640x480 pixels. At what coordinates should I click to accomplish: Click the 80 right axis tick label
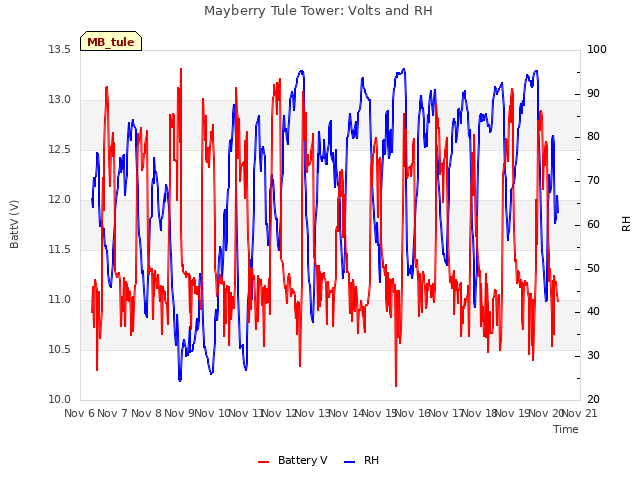pyautogui.click(x=593, y=137)
